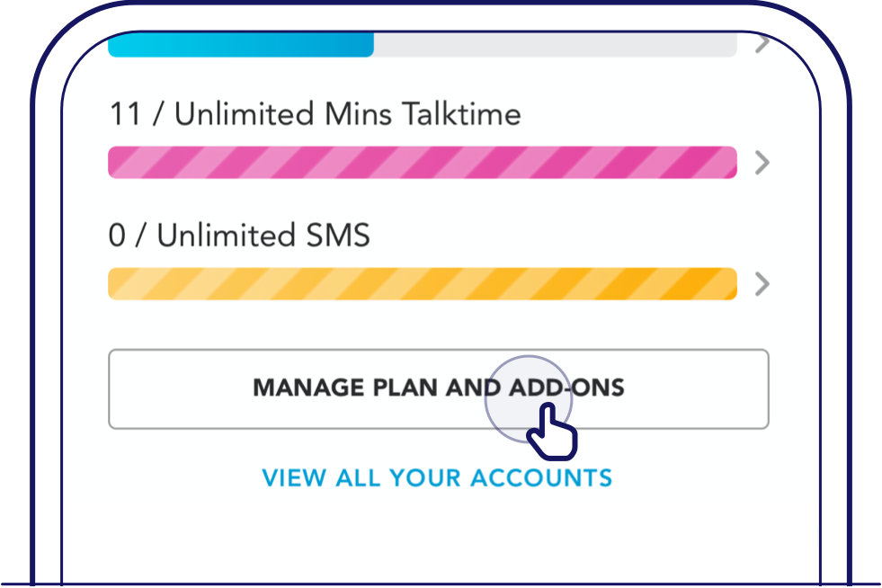This screenshot has width=882, height=588.
Task: Expand SMS usage details with its chevron
Action: [762, 284]
